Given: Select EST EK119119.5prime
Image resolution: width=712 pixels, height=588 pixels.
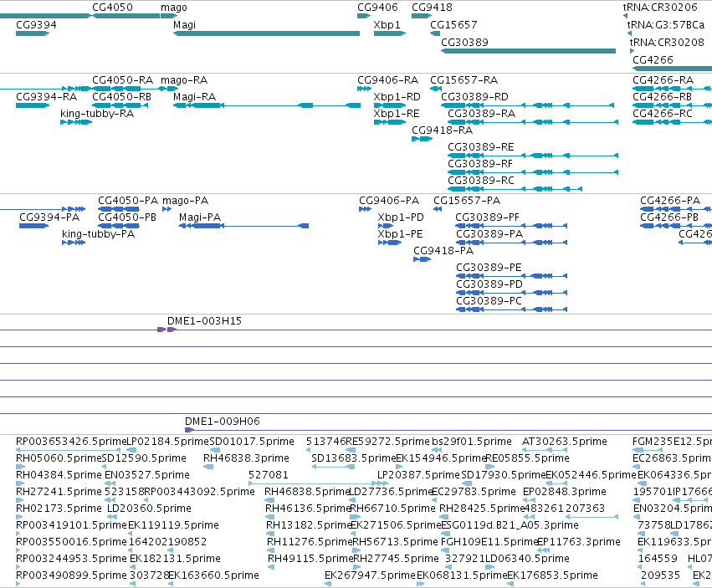Looking at the screenshot, I should 131,534.
